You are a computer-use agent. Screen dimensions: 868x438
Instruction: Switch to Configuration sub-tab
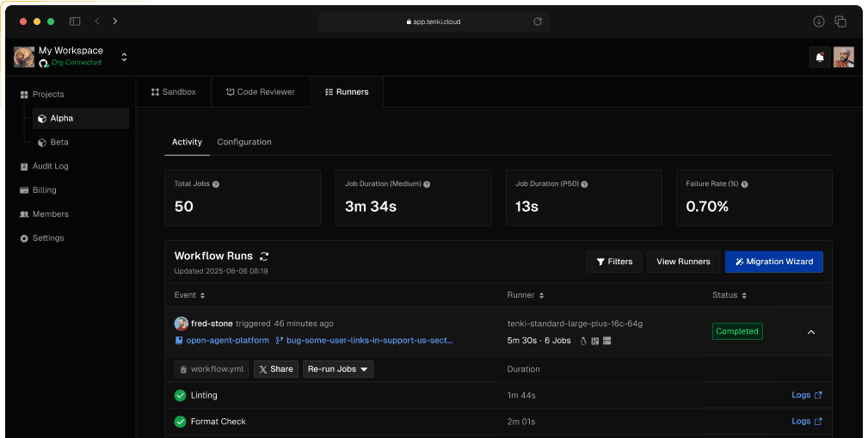(x=244, y=142)
